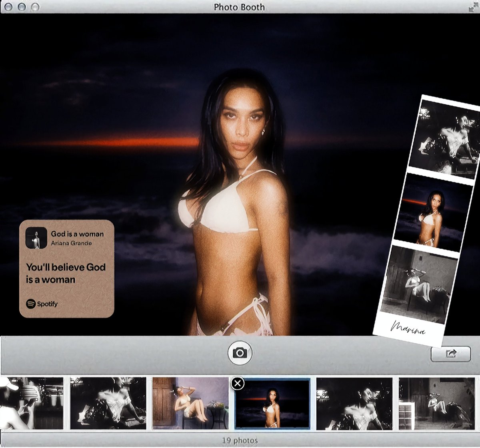Click the "God is a woman" song title
Viewport: 480px width, 448px height.
77,234
